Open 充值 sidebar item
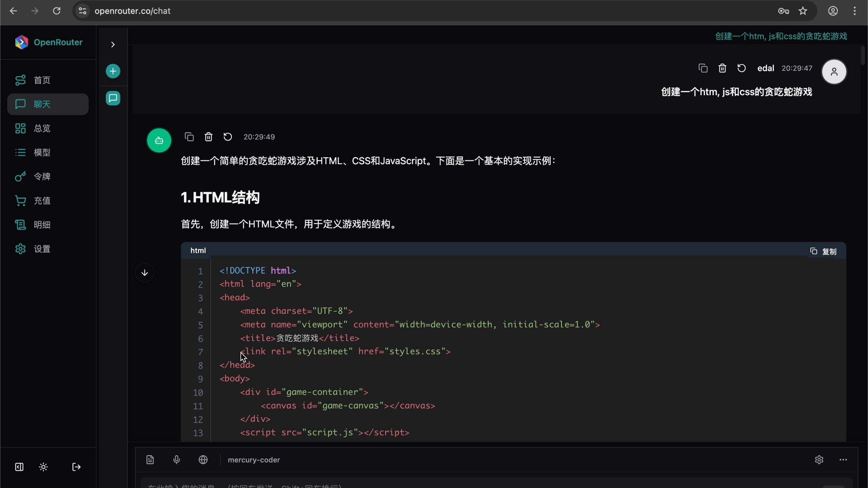The height and width of the screenshot is (488, 868). pyautogui.click(x=42, y=201)
